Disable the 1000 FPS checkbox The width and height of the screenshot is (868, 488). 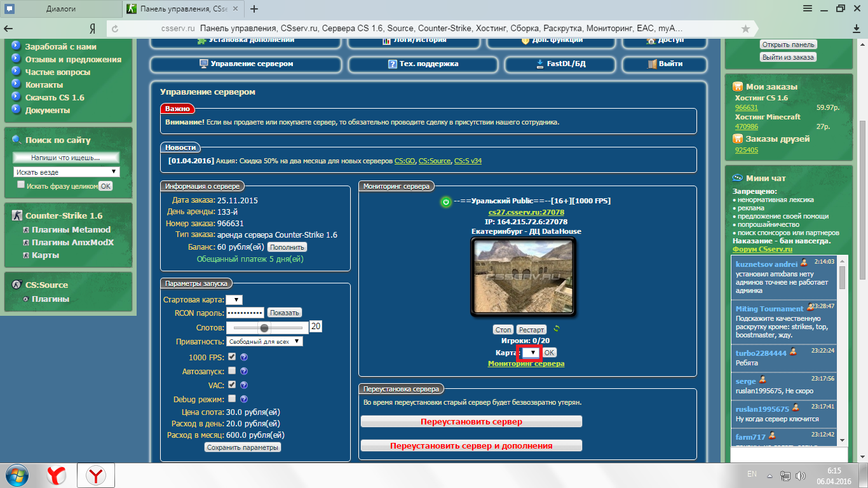tap(232, 356)
